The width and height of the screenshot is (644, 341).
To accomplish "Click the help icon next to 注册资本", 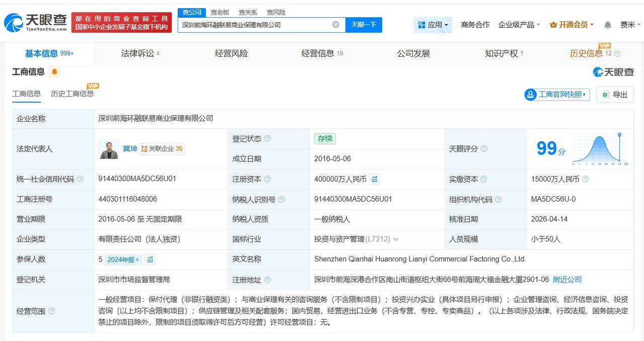I will tap(267, 179).
